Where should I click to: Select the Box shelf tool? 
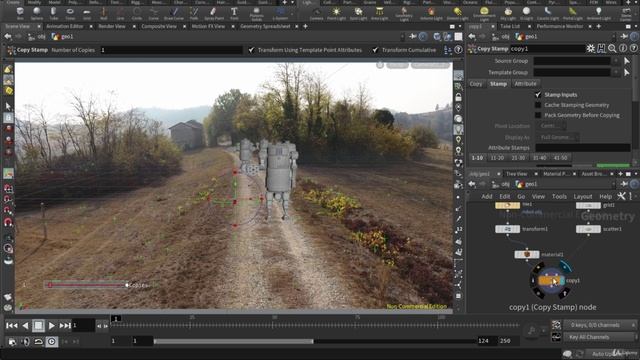tap(20, 13)
